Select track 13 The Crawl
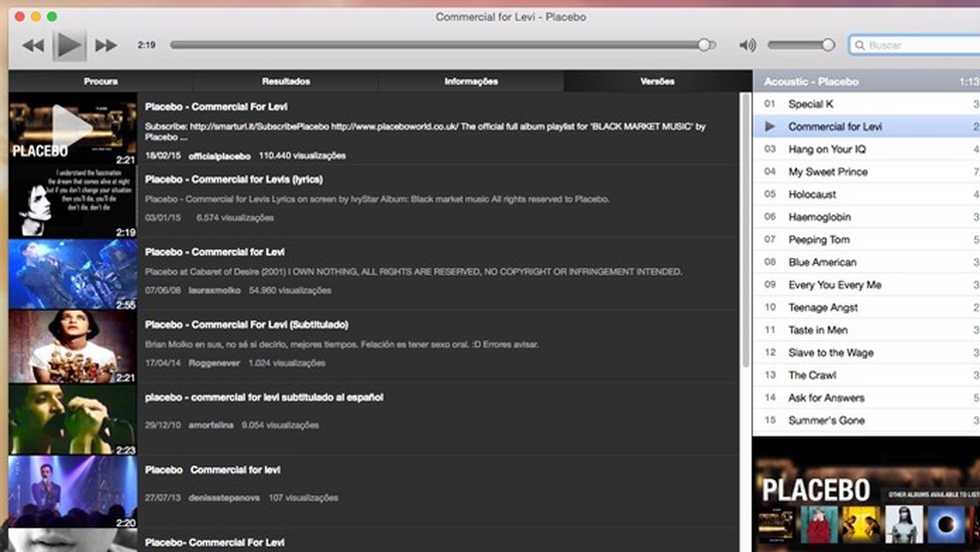 tap(866, 375)
